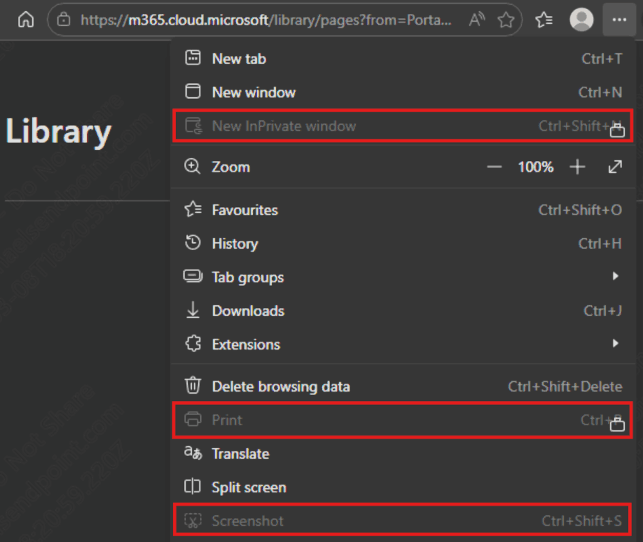Screen dimensions: 643x542
Task: Enter full screen via the zoom expand arrow
Action: [x=615, y=167]
